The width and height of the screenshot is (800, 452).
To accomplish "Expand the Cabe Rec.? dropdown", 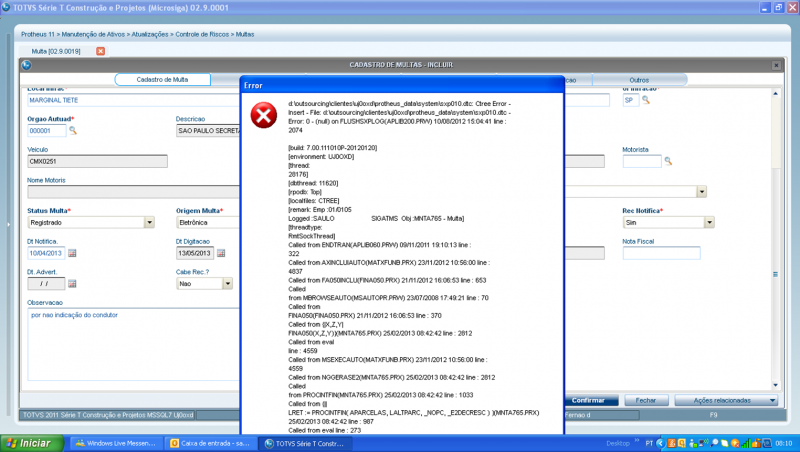I will click(228, 284).
